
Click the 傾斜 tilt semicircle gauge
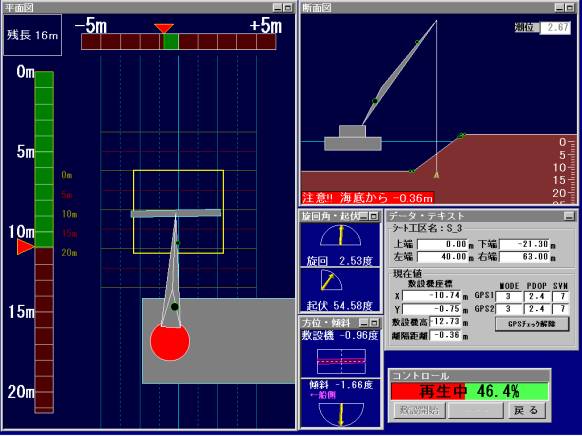pyautogui.click(x=341, y=414)
